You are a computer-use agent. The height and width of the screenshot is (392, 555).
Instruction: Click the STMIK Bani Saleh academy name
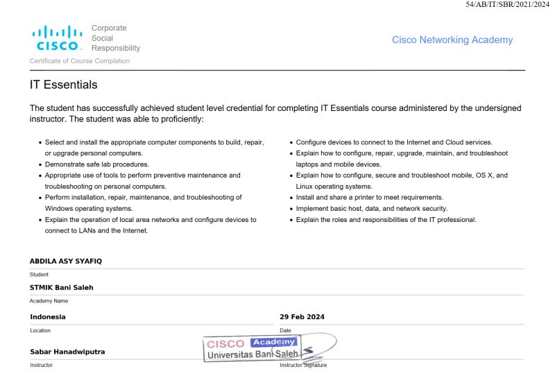(62, 287)
